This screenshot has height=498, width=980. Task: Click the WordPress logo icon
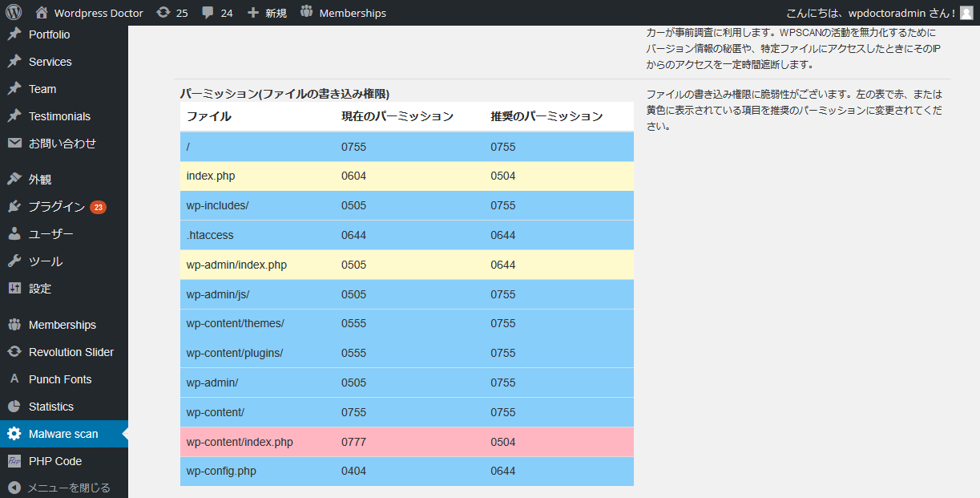coord(14,13)
